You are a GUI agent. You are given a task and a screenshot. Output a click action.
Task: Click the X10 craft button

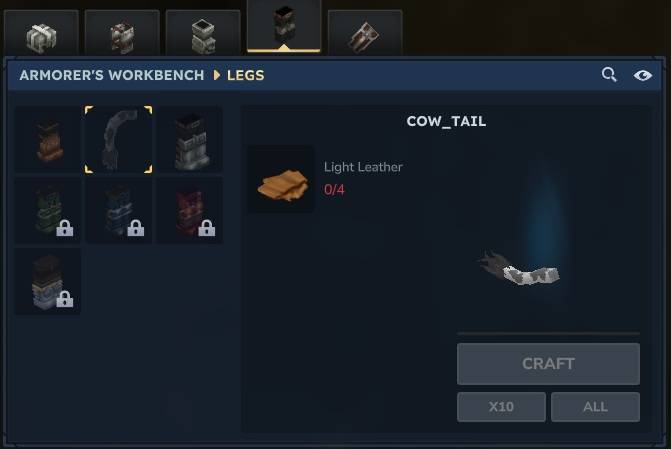[501, 407]
